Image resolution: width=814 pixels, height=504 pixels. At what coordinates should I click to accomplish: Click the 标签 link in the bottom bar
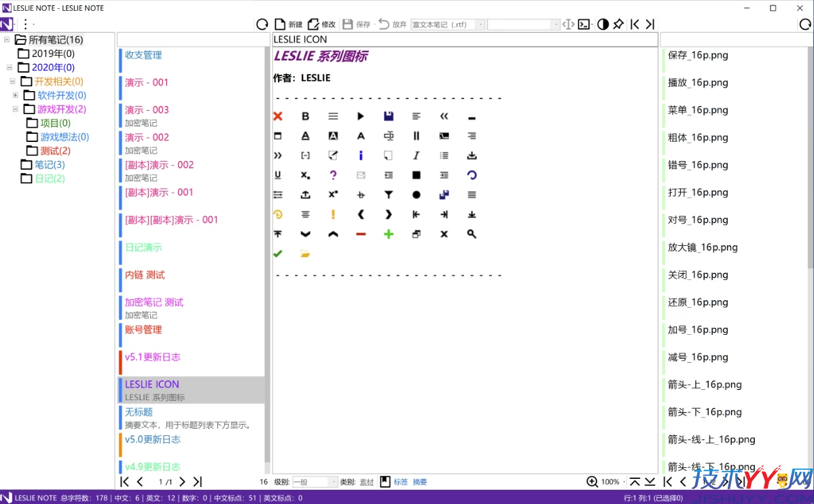401,482
